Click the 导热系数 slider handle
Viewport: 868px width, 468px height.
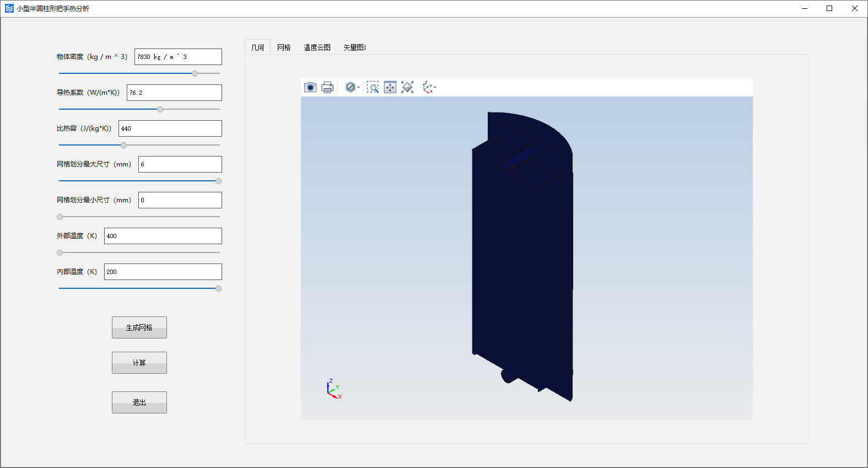click(x=160, y=109)
